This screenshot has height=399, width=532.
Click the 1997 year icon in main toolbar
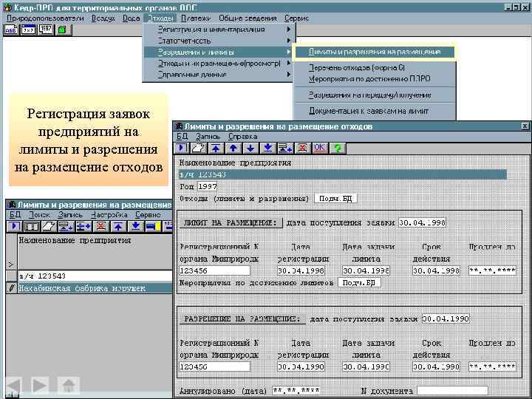46,30
